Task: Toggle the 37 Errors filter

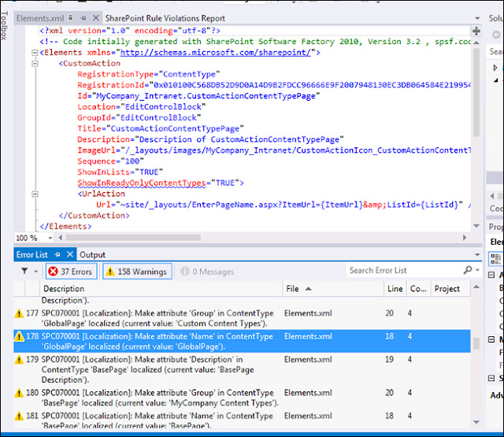Action: tap(72, 272)
